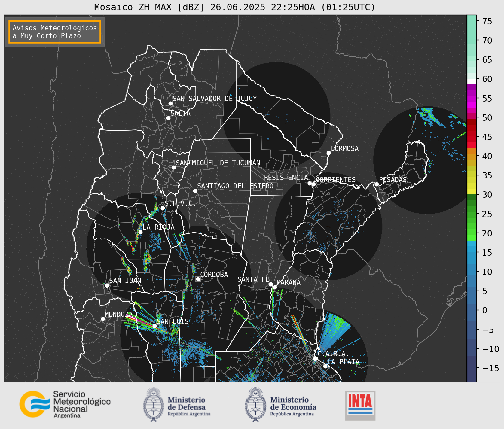The width and height of the screenshot is (504, 429).
Task: Select the Corrientes city marker
Action: point(313,184)
